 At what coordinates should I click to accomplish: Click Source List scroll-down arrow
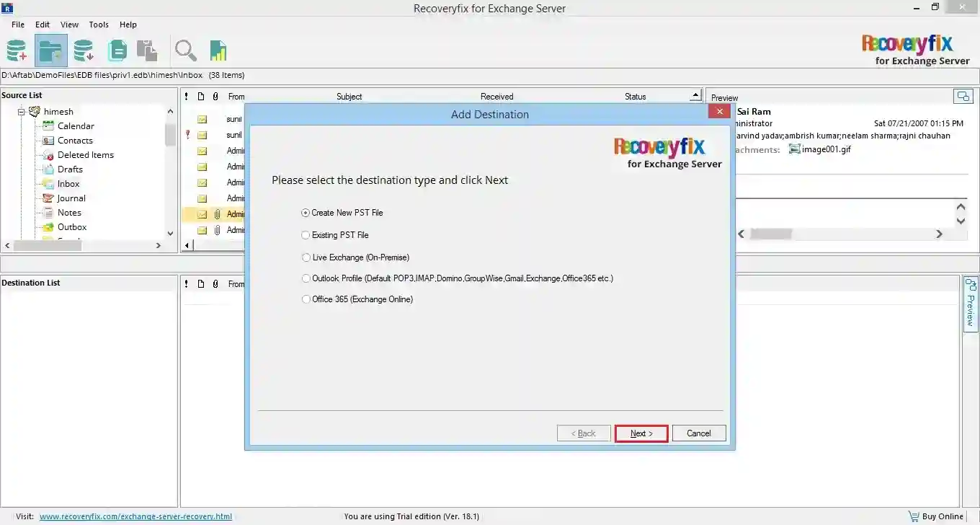(x=170, y=233)
